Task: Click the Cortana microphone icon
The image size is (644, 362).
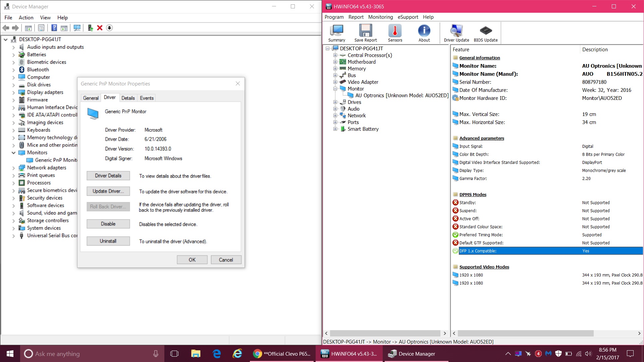Action: (156, 354)
